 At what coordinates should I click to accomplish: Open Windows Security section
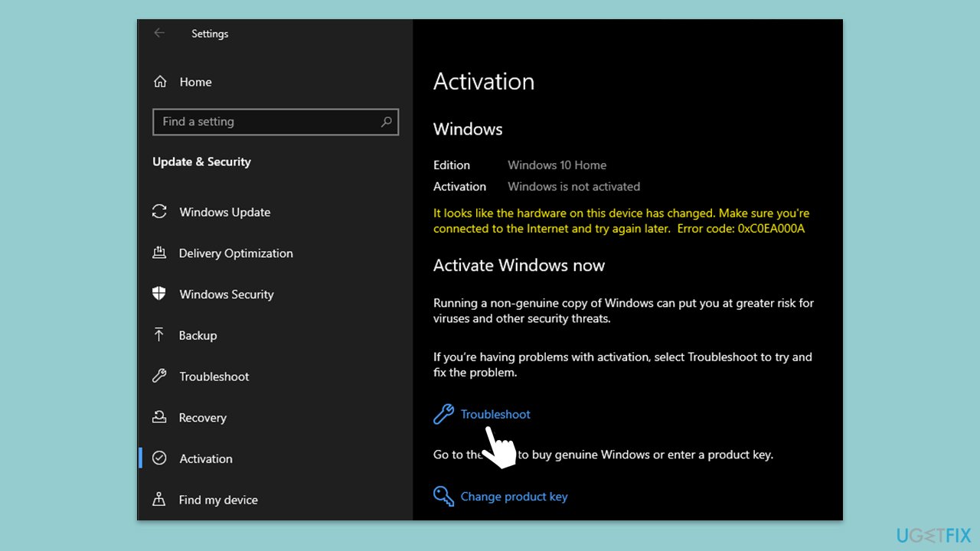pyautogui.click(x=227, y=295)
